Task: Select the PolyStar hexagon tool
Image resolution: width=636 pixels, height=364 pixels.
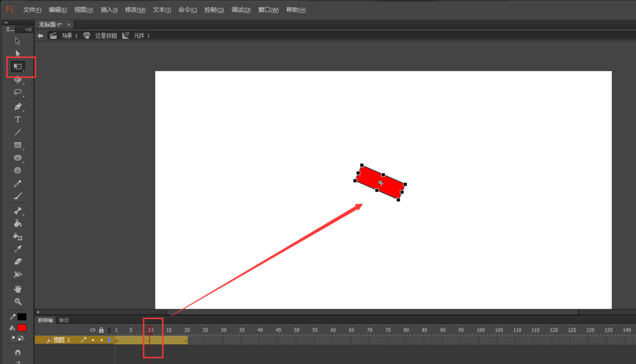Action: point(17,171)
